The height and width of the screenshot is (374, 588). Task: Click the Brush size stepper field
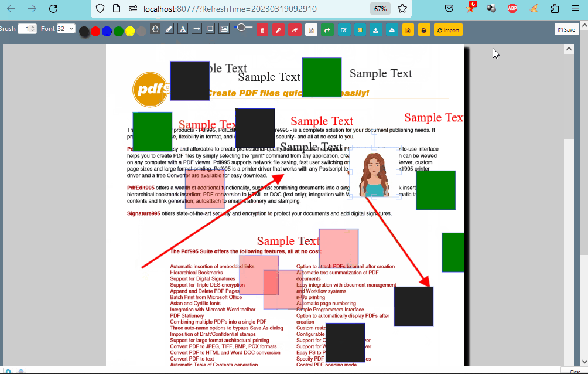(27, 29)
